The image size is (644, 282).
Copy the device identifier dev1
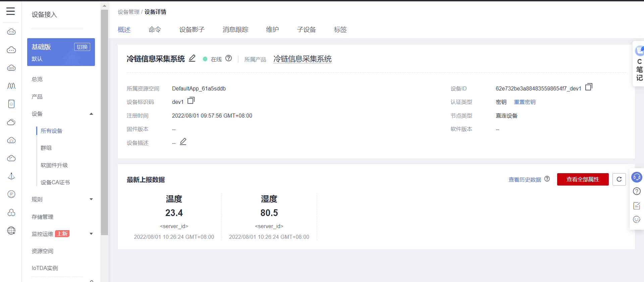click(191, 100)
